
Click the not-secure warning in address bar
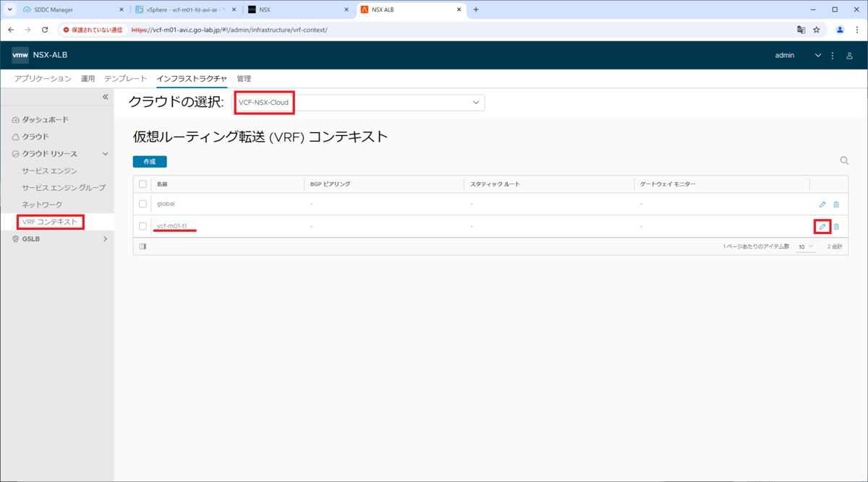[x=92, y=30]
